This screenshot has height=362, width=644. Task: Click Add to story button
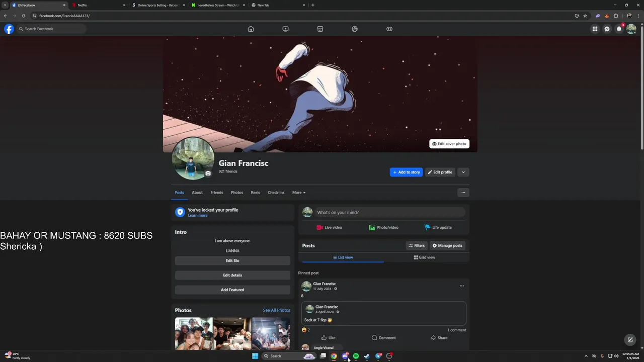(406, 172)
